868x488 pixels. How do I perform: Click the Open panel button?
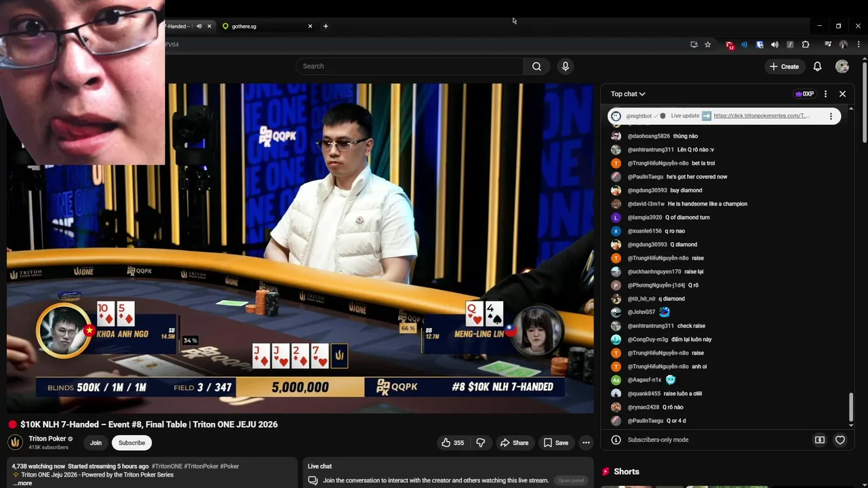(571, 481)
